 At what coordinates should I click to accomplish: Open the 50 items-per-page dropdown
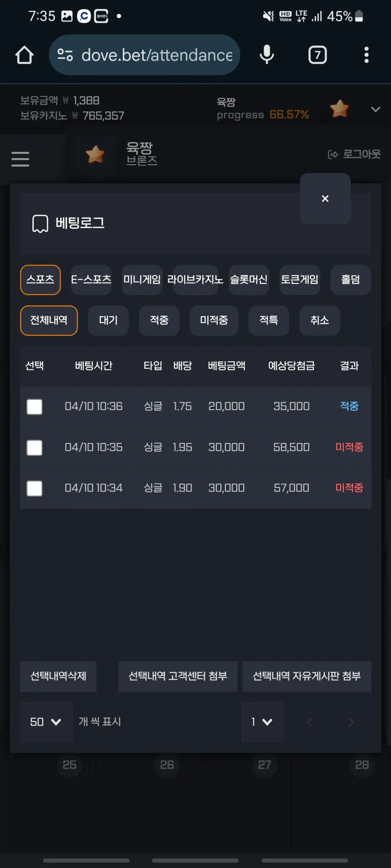pyautogui.click(x=46, y=722)
